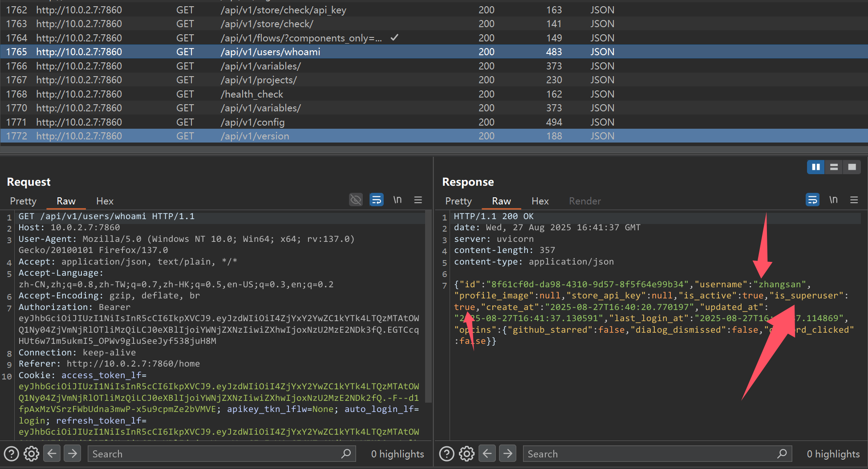The width and height of the screenshot is (868, 469).
Task: Switch Response view to Hex tab
Action: click(x=540, y=201)
